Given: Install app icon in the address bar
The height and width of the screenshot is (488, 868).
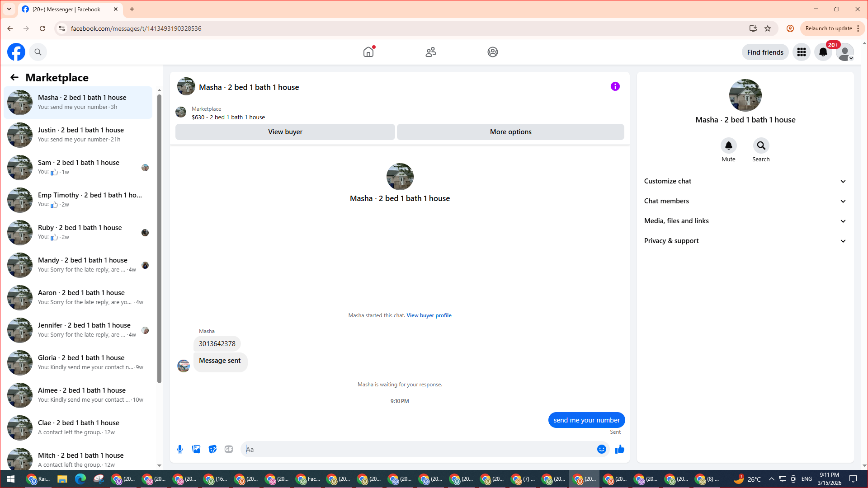Looking at the screenshot, I should 753,28.
